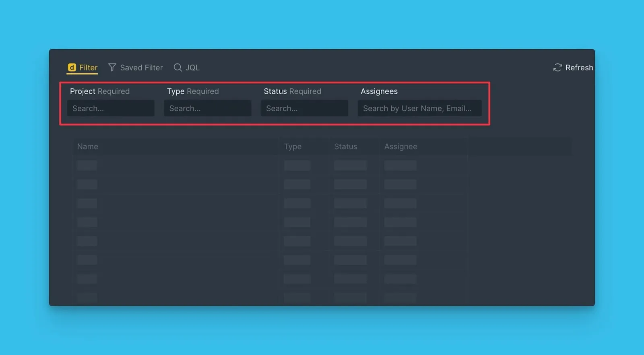Open the Saved Filter tab

pos(141,68)
